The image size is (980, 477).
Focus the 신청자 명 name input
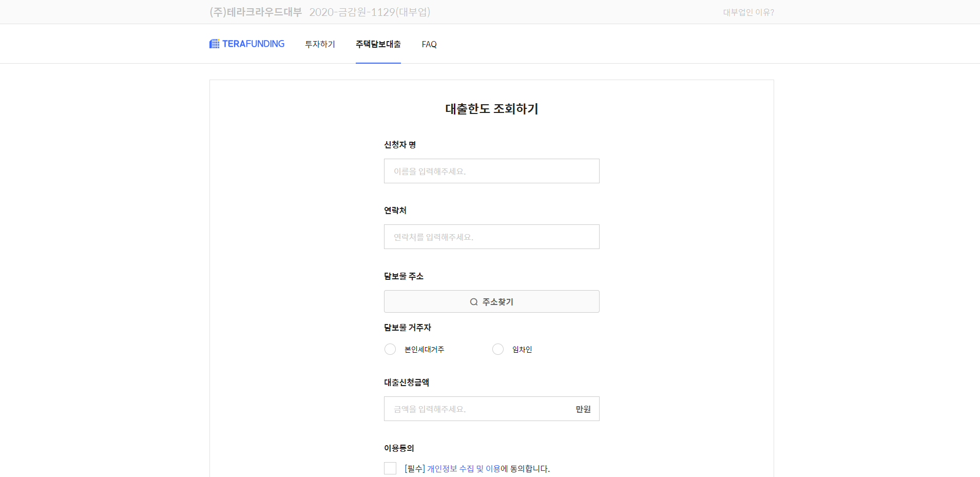(x=492, y=171)
